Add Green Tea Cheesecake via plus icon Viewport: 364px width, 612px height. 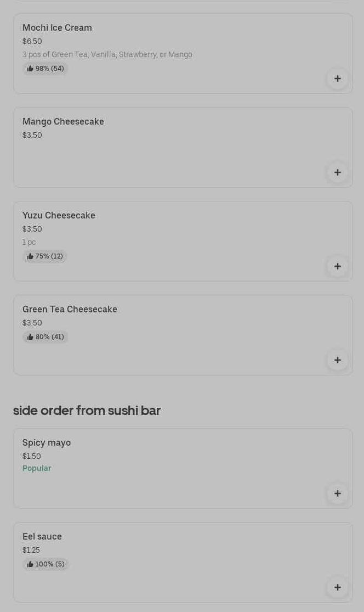click(x=337, y=360)
